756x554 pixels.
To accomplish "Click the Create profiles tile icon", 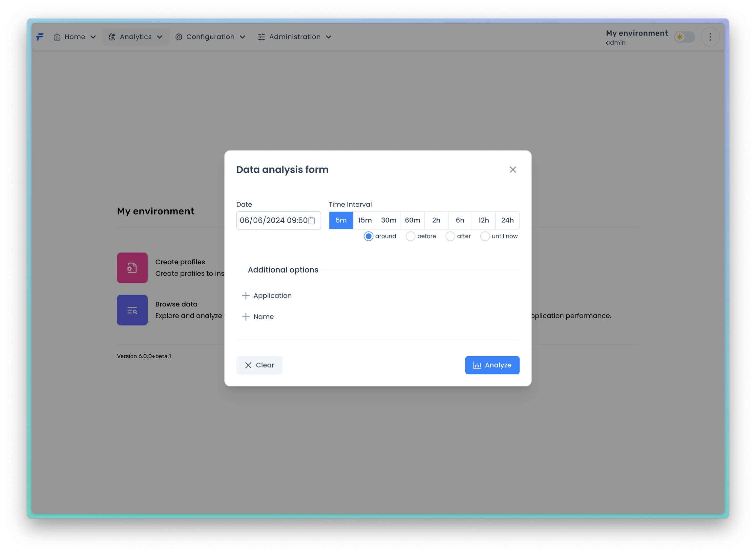I will pos(132,268).
